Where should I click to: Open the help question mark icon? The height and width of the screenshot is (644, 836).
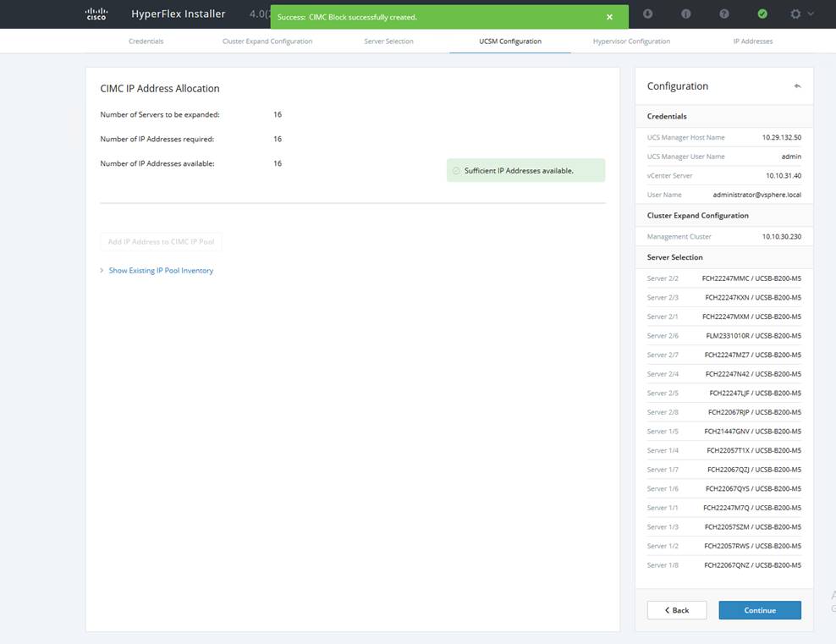724,14
